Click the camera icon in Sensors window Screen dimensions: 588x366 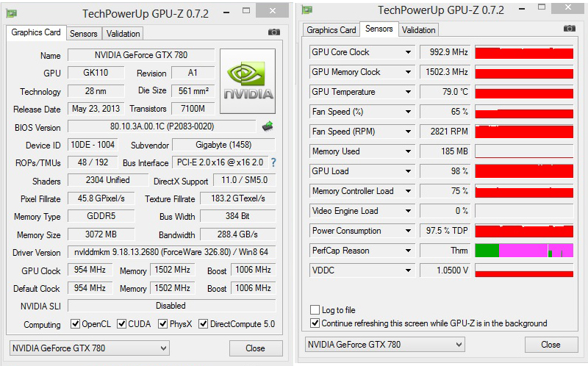click(569, 29)
